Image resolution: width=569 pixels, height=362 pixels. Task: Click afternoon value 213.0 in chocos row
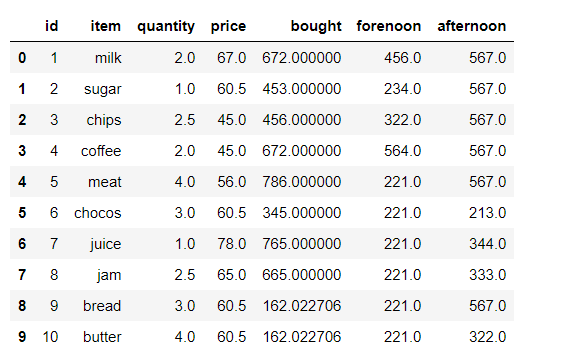coord(487,213)
